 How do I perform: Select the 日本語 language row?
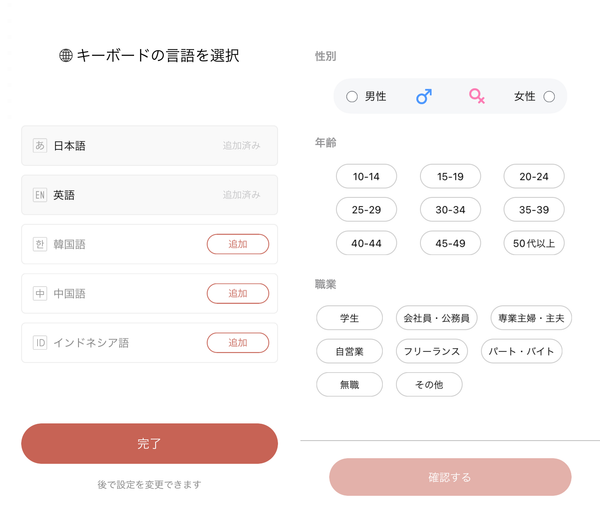(149, 145)
